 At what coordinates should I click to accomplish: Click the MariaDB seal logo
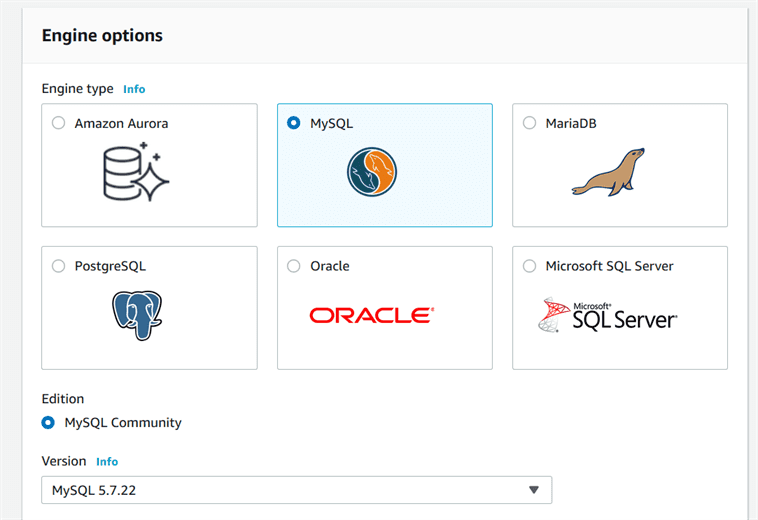(608, 172)
